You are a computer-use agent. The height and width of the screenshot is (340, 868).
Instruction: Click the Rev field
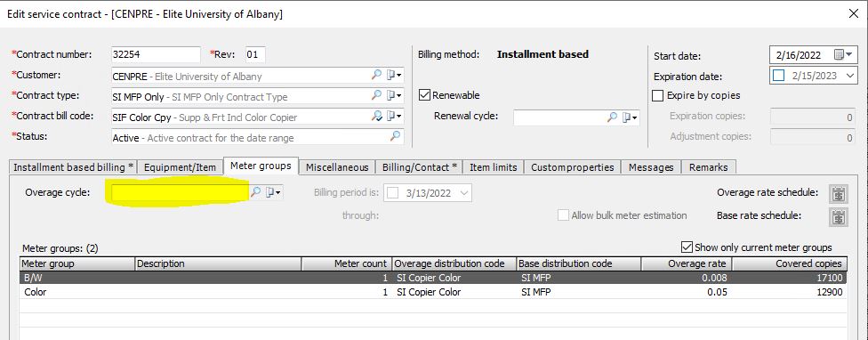click(x=255, y=54)
